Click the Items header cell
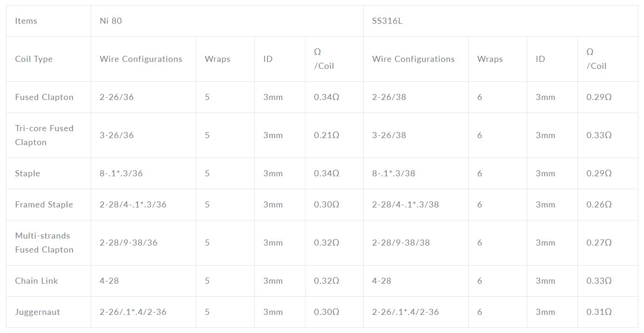The image size is (644, 333). tap(48, 21)
